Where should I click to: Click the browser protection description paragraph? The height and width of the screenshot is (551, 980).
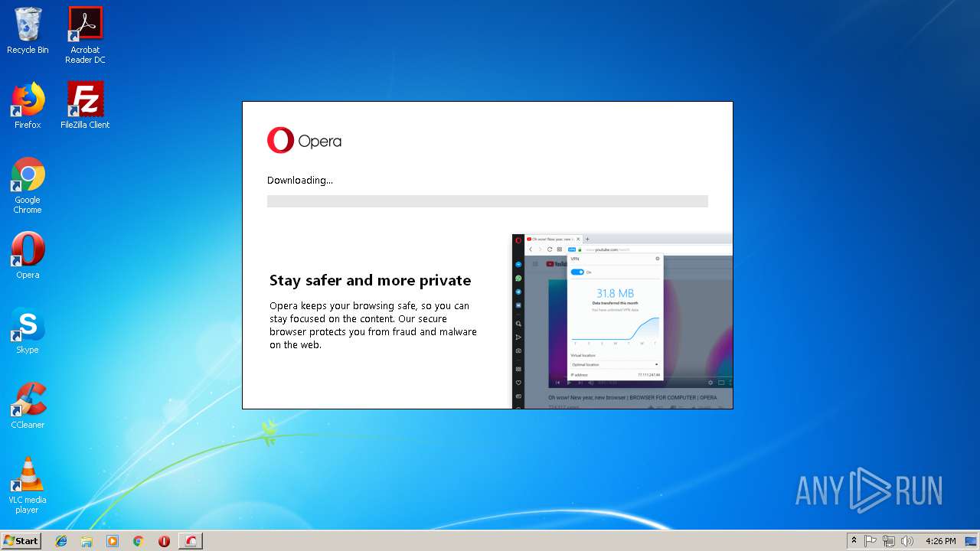tap(373, 325)
